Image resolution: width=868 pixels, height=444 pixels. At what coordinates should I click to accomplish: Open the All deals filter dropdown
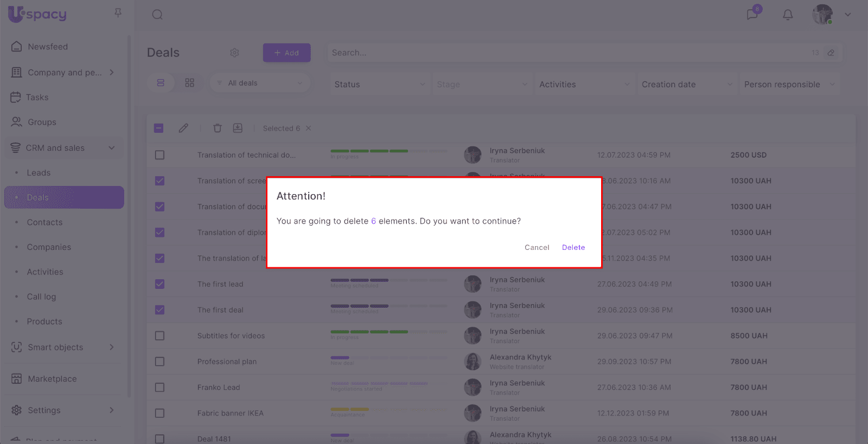tap(260, 83)
